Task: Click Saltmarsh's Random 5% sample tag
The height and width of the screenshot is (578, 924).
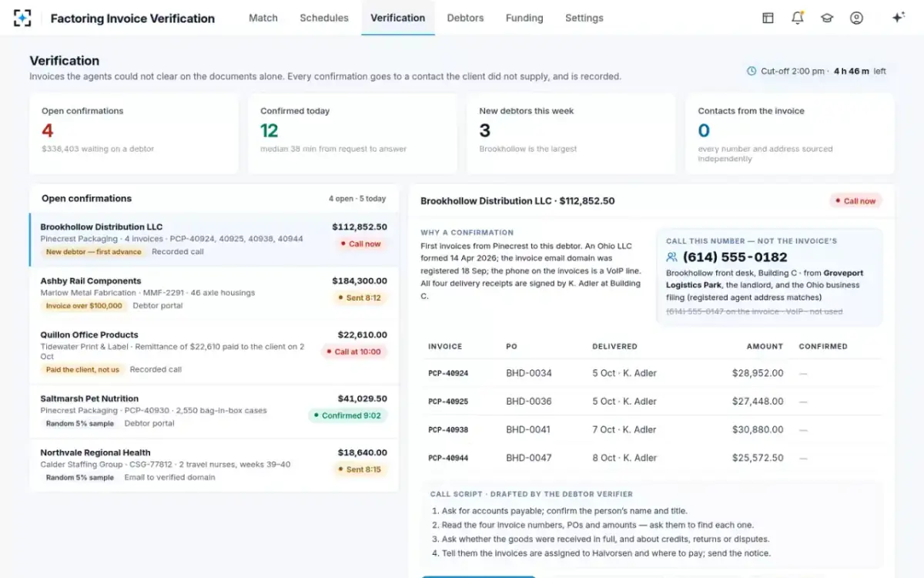Action: click(x=79, y=424)
